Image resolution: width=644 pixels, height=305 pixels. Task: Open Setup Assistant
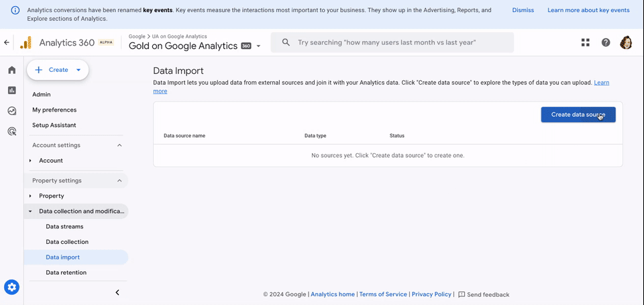coord(54,125)
